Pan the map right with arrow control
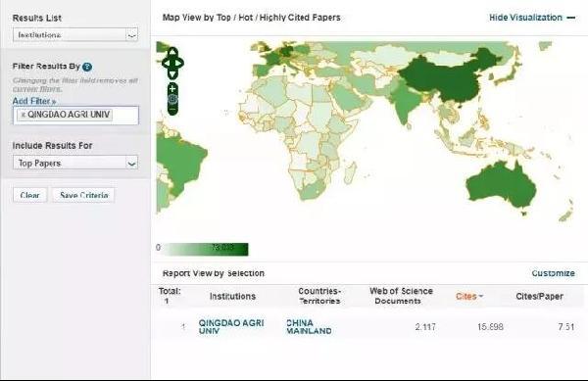This screenshot has height=381, width=588. (x=180, y=63)
